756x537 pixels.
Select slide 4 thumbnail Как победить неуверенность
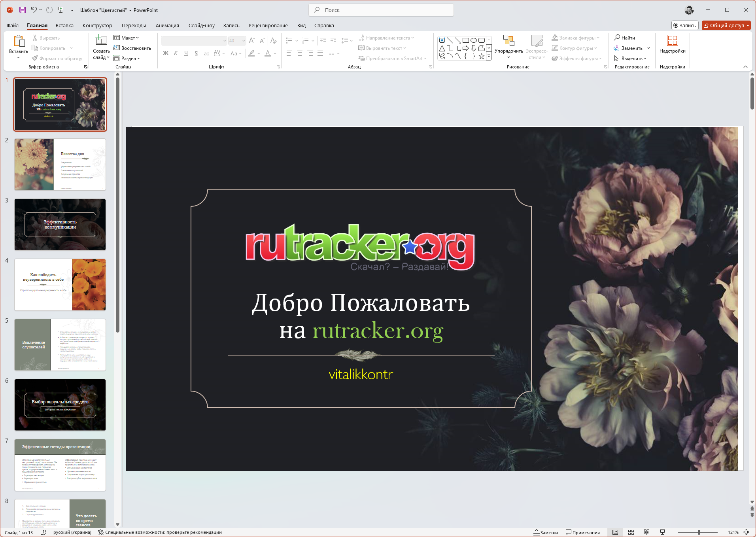point(60,285)
